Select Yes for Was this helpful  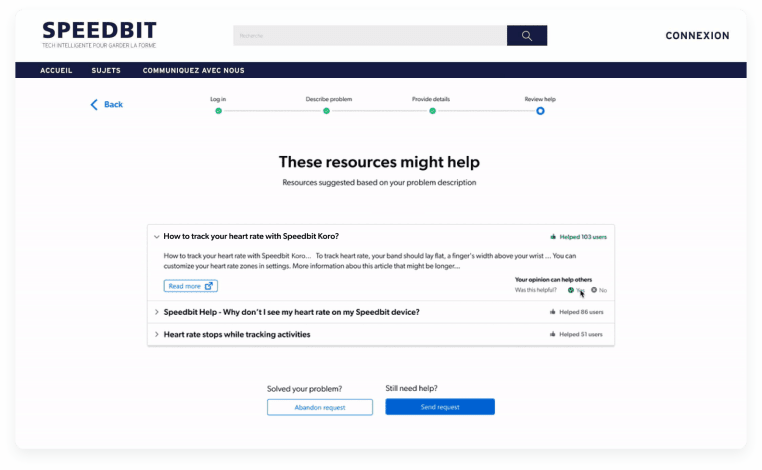[x=571, y=290]
